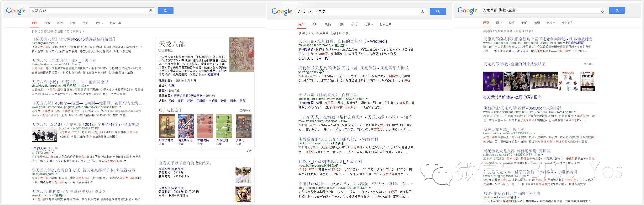
Task: Click the Google logo above the right results page
Action: pos(467,10)
